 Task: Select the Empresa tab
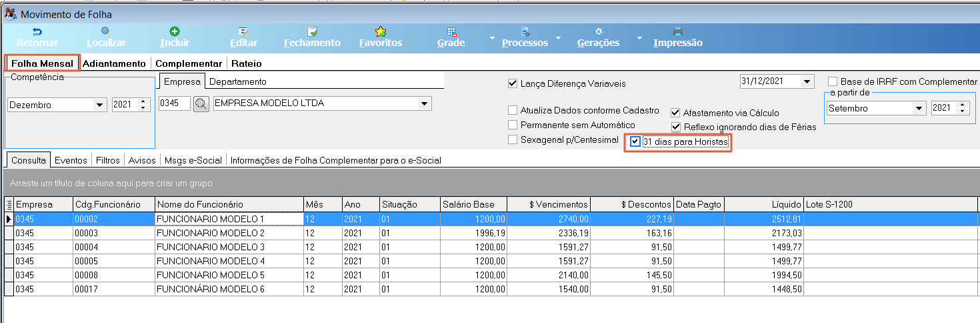[182, 81]
